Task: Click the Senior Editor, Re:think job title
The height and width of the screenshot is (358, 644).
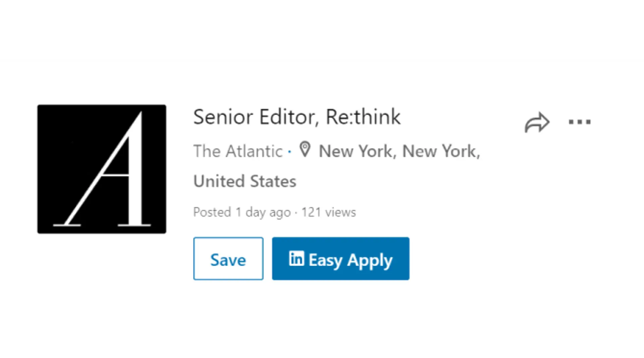Action: tap(297, 117)
